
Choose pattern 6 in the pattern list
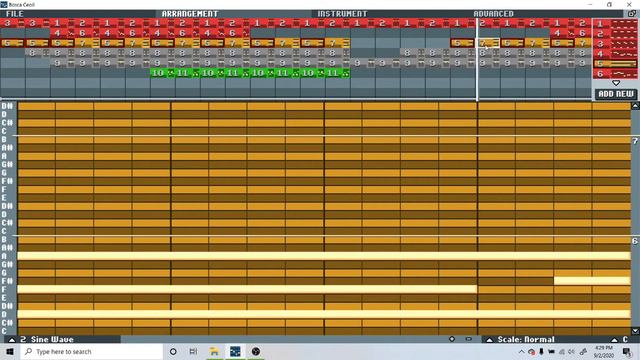[x=615, y=74]
